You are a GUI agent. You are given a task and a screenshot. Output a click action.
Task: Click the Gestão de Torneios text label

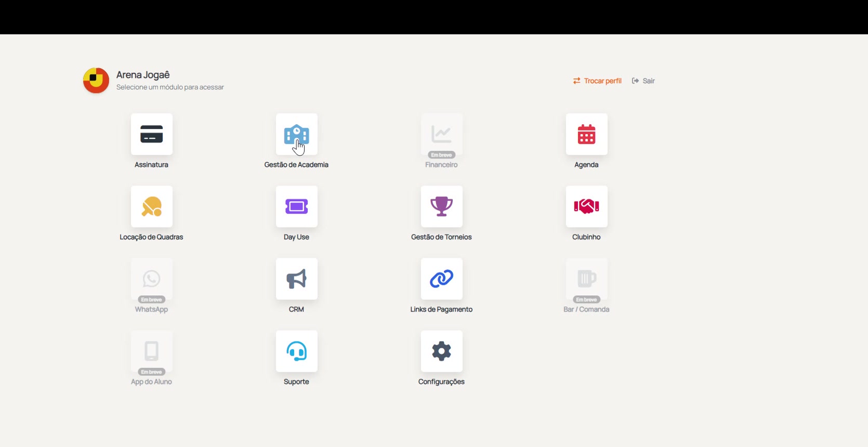click(441, 237)
